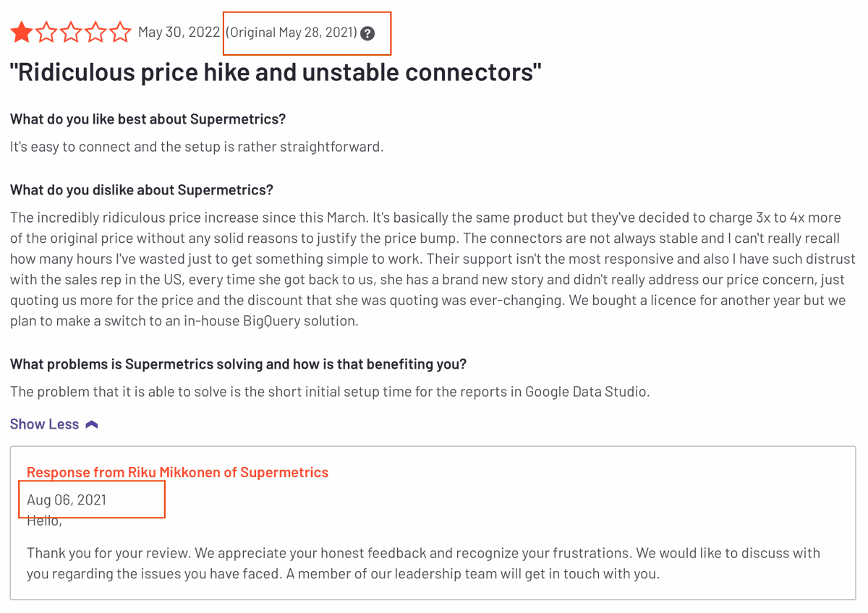Click the fourth star in the rating row

(x=95, y=32)
